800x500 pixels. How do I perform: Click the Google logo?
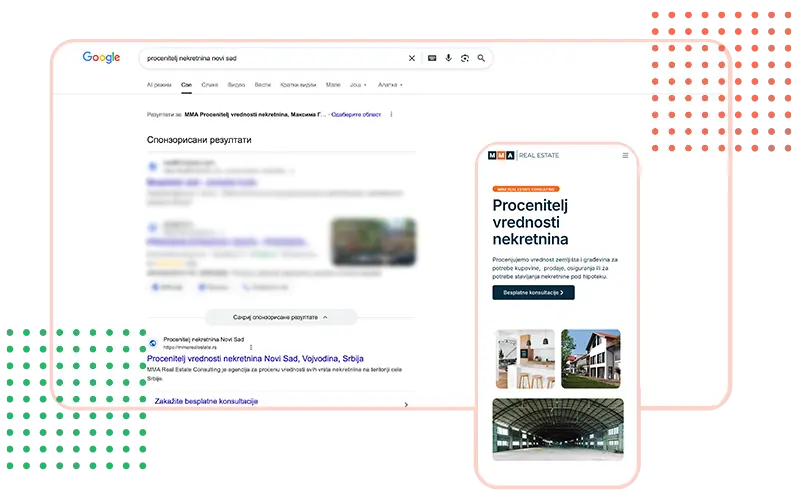pyautogui.click(x=101, y=57)
